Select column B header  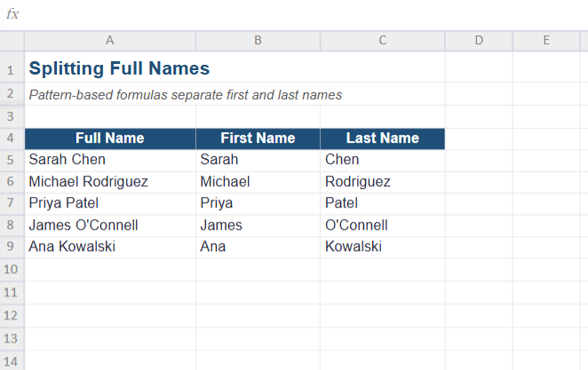coord(258,41)
